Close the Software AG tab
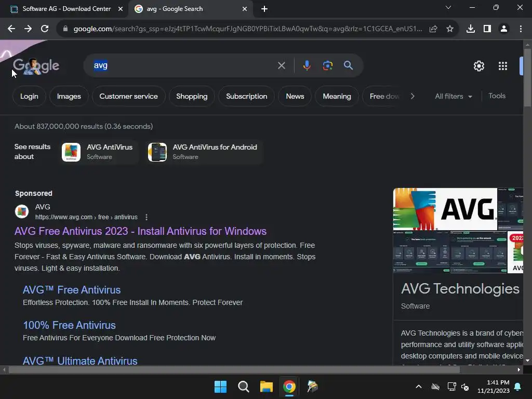This screenshot has height=399, width=532. (120, 9)
